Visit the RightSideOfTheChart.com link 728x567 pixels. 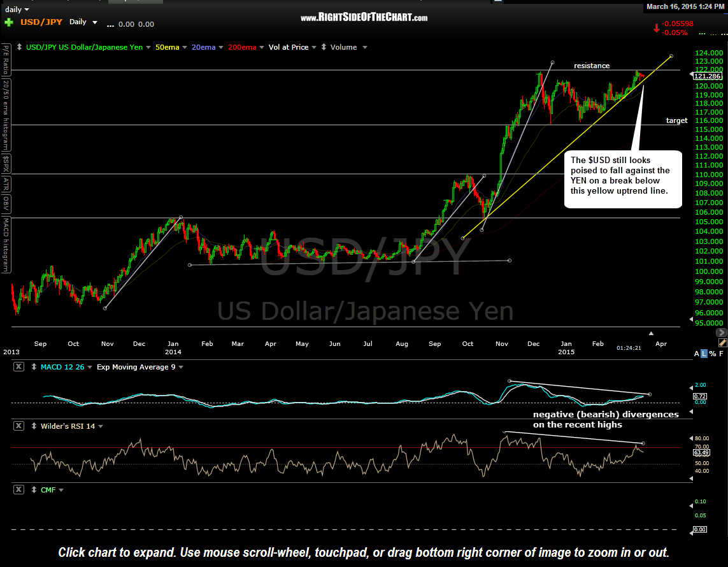pos(364,18)
